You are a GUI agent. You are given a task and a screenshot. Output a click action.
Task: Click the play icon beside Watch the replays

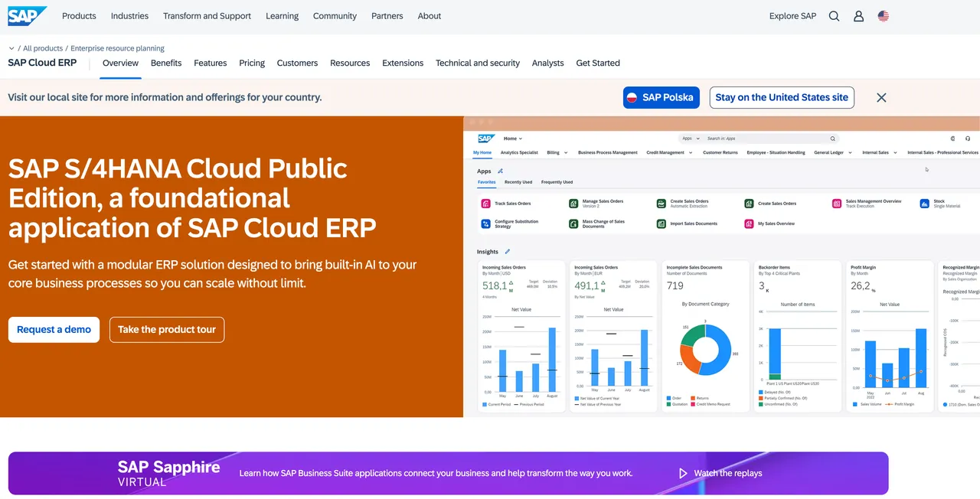point(683,473)
